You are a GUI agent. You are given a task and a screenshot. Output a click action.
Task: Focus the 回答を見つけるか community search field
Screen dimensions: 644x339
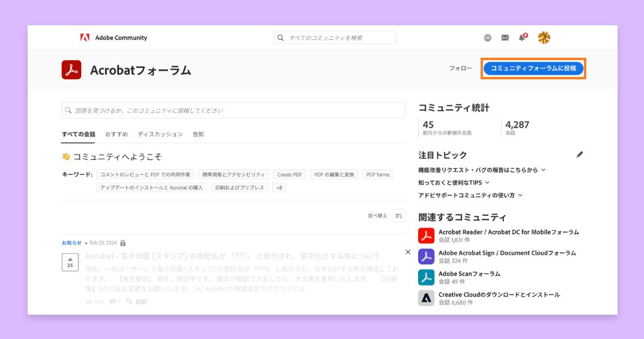[x=233, y=111]
